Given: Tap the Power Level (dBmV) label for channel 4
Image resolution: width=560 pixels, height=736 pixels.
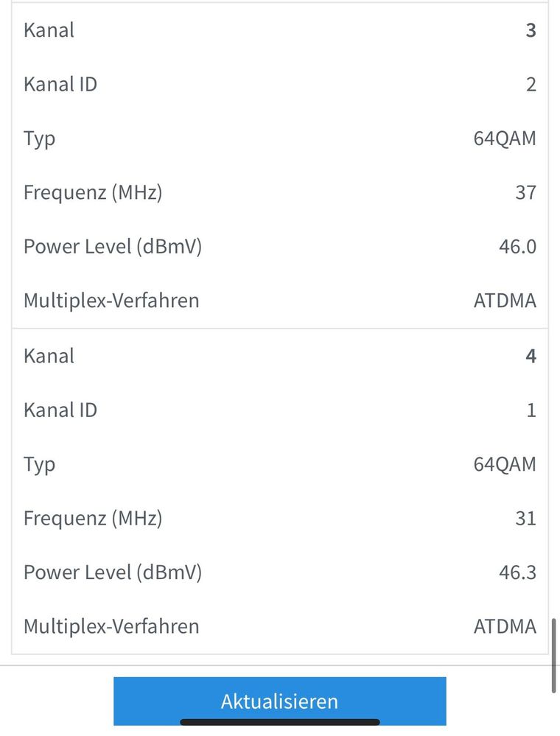Looking at the screenshot, I should [112, 572].
